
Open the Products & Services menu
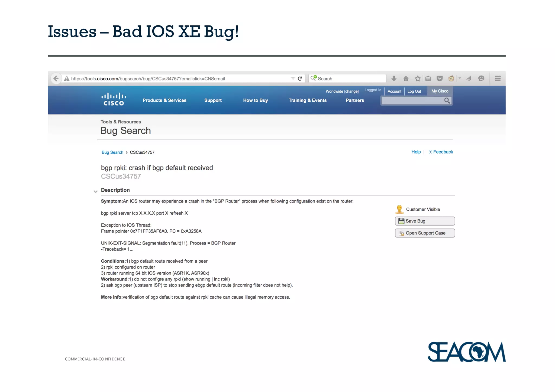[164, 100]
